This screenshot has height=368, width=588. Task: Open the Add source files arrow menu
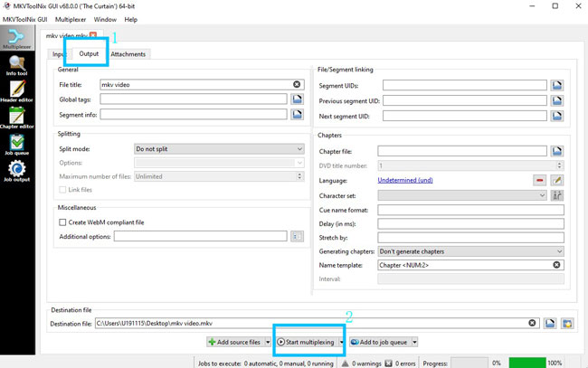(268, 342)
